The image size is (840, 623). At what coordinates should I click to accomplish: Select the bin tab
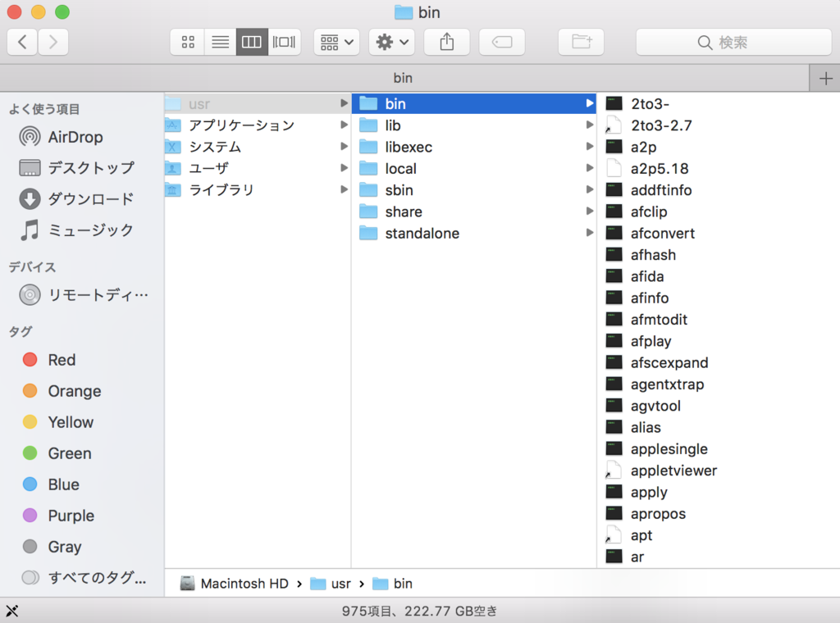click(403, 78)
